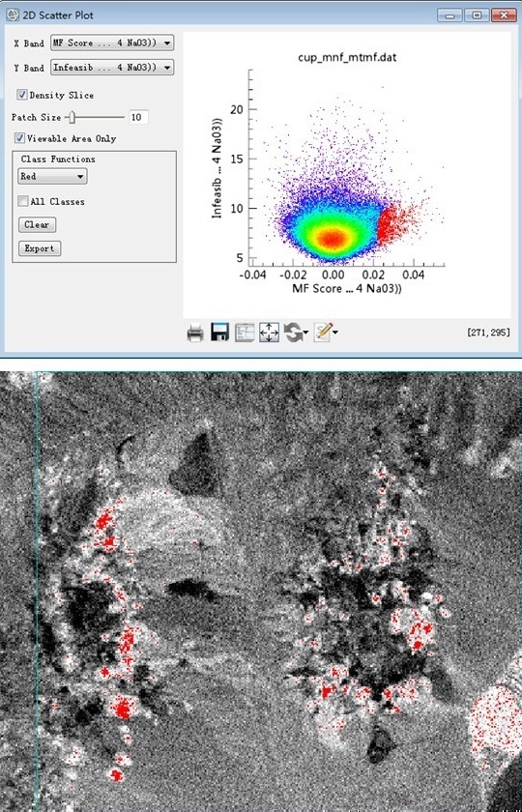Screen dimensions: 522x812
Task: Click the plot title cup_mnf_mtmf.dat
Action: tap(347, 57)
